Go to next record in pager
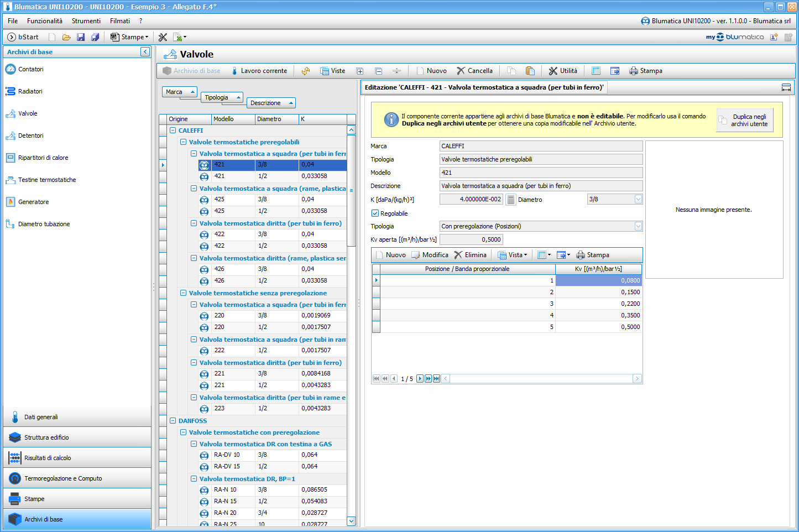 (x=420, y=379)
